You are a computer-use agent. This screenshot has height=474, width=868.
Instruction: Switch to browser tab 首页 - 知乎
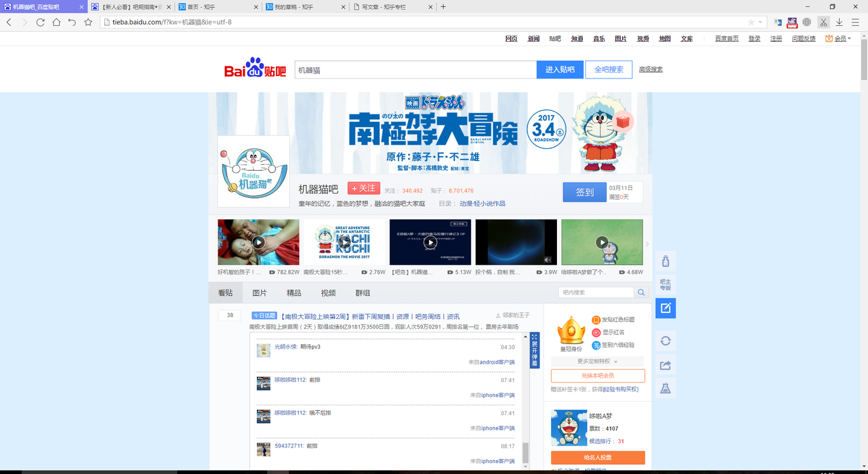(218, 7)
